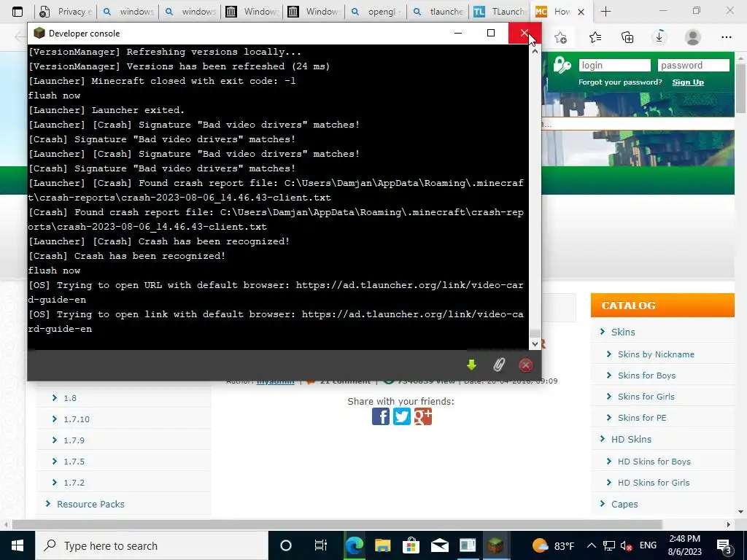Open notification center icon
Viewport: 747px width, 560px height.
tap(724, 545)
